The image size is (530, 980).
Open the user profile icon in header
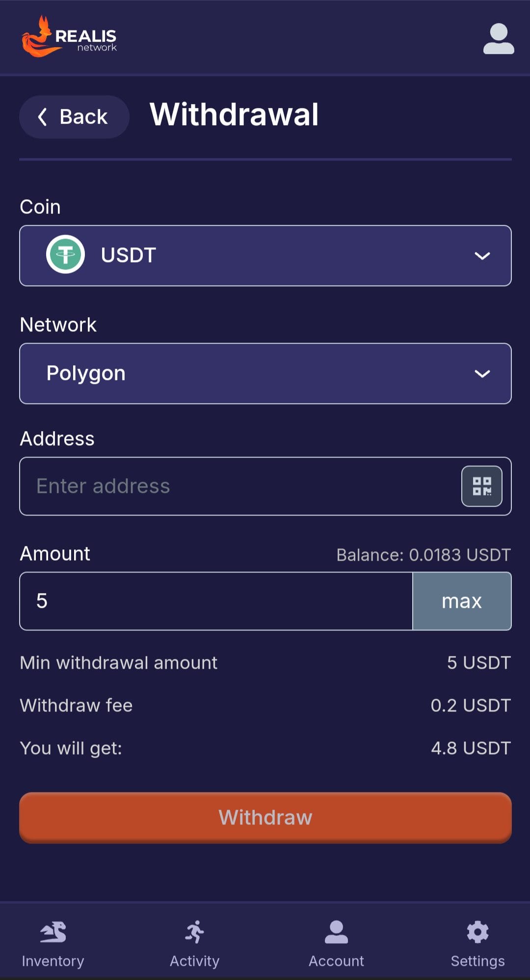498,39
